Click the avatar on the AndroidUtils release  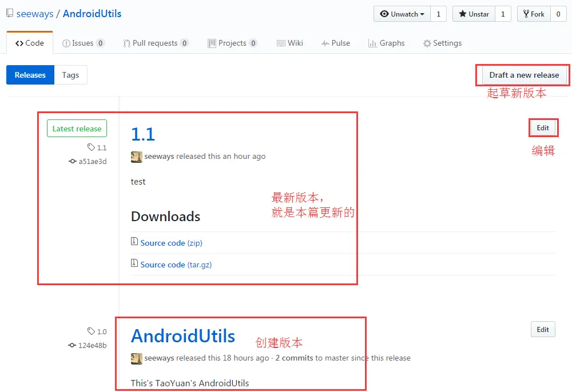(x=137, y=359)
